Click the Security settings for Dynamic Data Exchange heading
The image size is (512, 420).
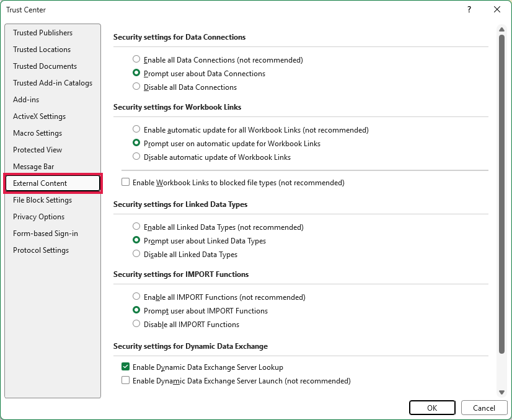tap(190, 346)
